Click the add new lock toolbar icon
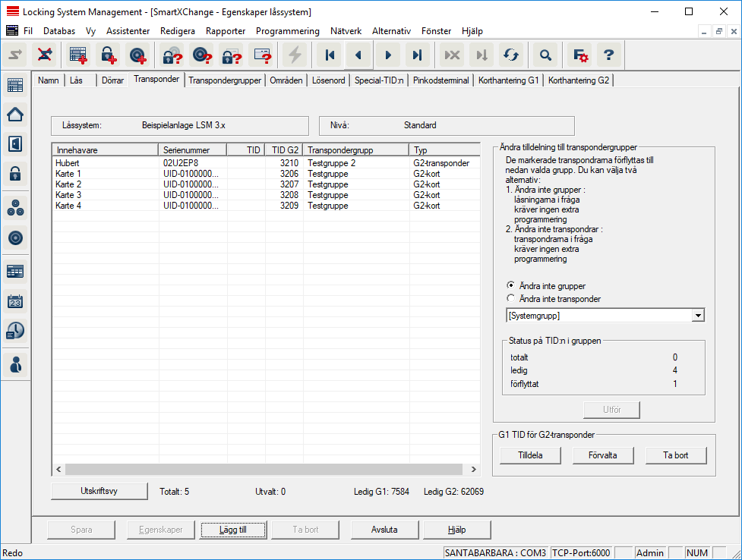The height and width of the screenshot is (560, 742). pyautogui.click(x=109, y=55)
